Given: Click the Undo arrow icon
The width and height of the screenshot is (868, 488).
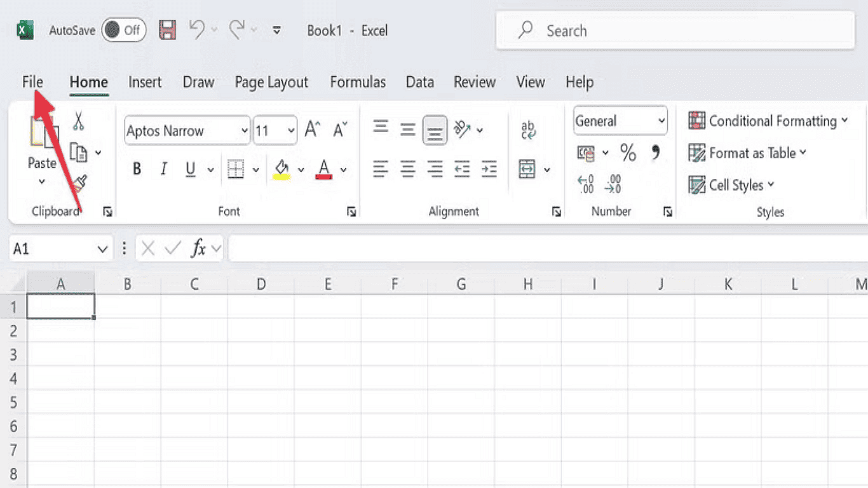Looking at the screenshot, I should [x=198, y=29].
